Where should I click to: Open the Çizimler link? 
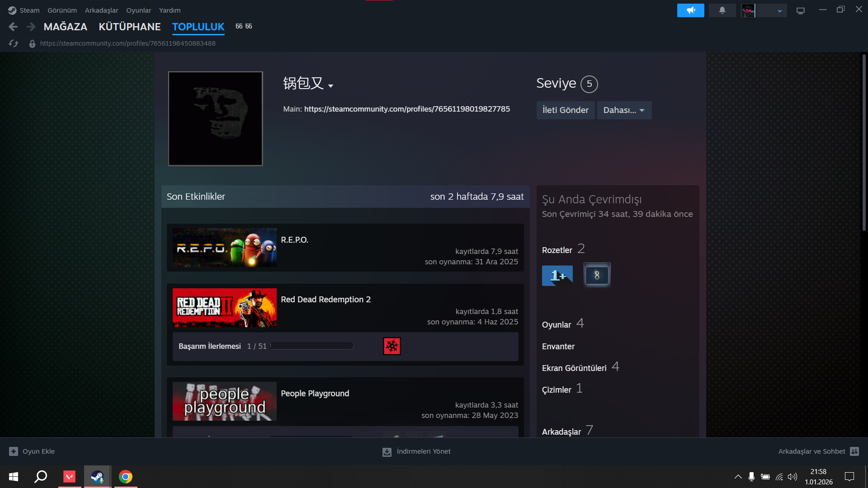pyautogui.click(x=557, y=390)
